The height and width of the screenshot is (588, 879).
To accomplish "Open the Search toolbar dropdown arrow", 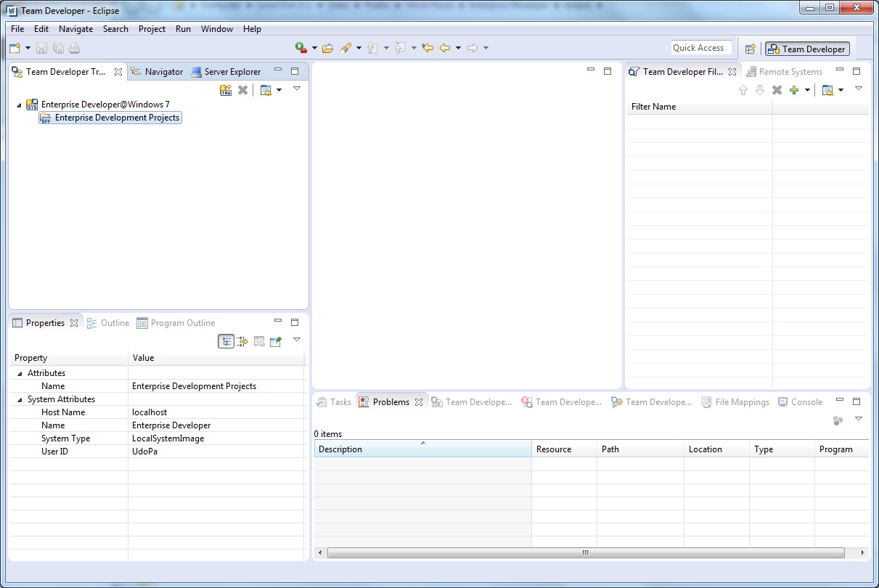I will click(359, 48).
